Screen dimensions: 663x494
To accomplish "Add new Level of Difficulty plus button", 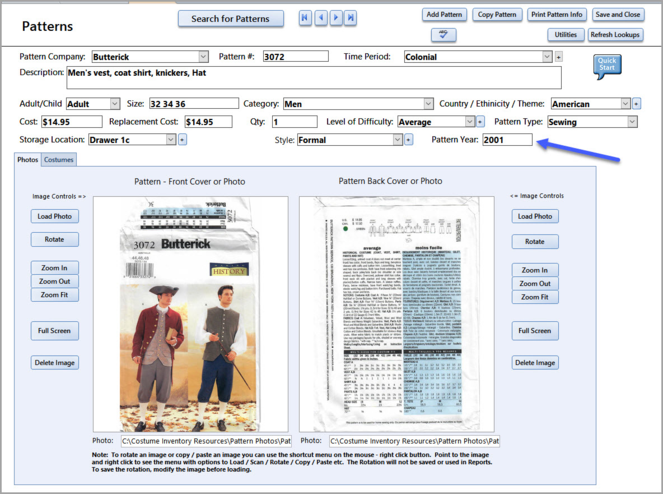I will click(480, 122).
